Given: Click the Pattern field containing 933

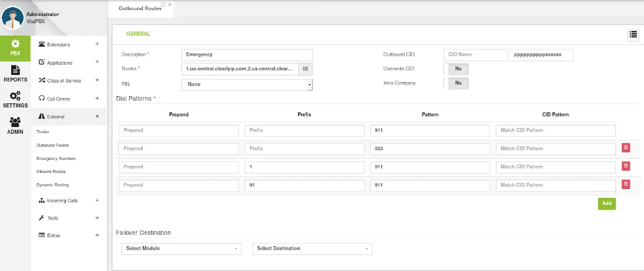Looking at the screenshot, I should click(430, 149).
